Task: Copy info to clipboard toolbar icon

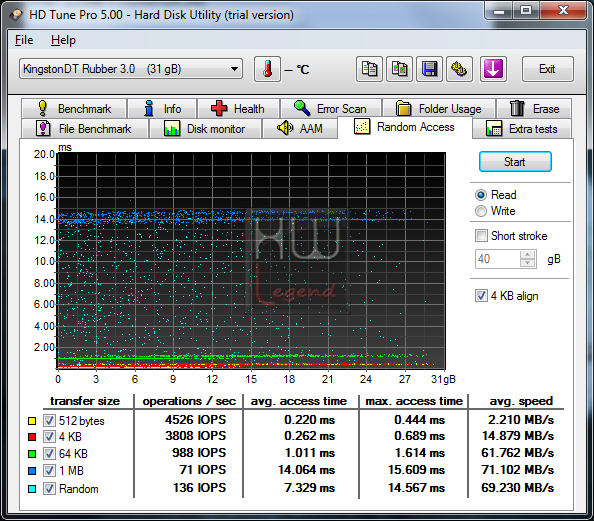Action: tap(369, 69)
